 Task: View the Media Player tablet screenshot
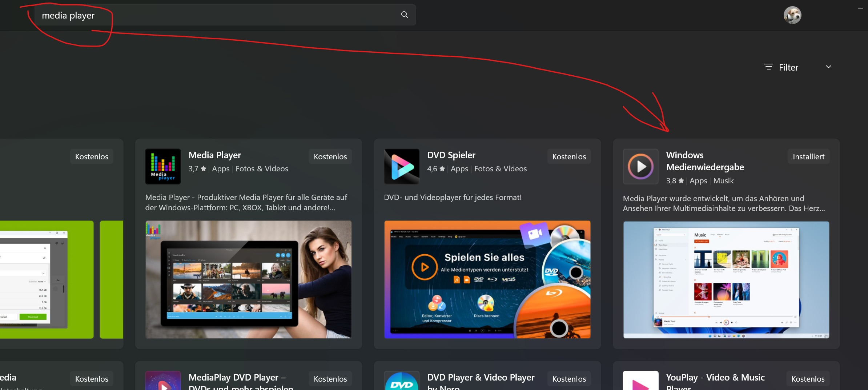(x=249, y=279)
